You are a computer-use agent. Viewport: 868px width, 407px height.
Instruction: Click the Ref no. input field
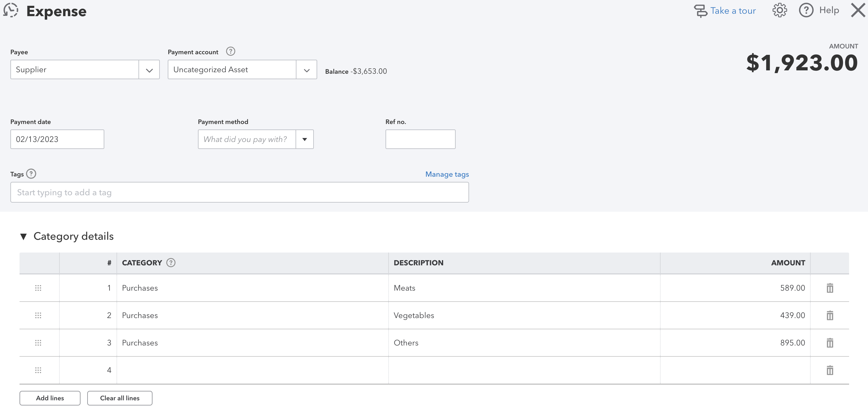tap(420, 139)
